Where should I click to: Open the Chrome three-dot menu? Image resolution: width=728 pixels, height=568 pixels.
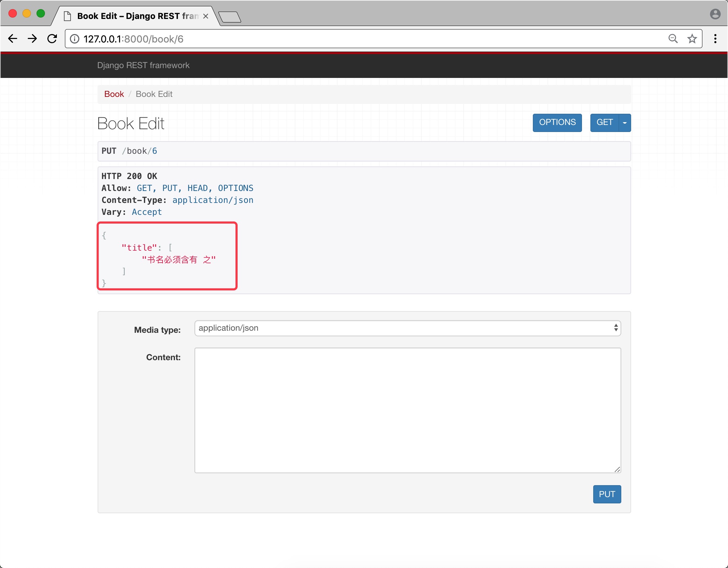point(715,39)
